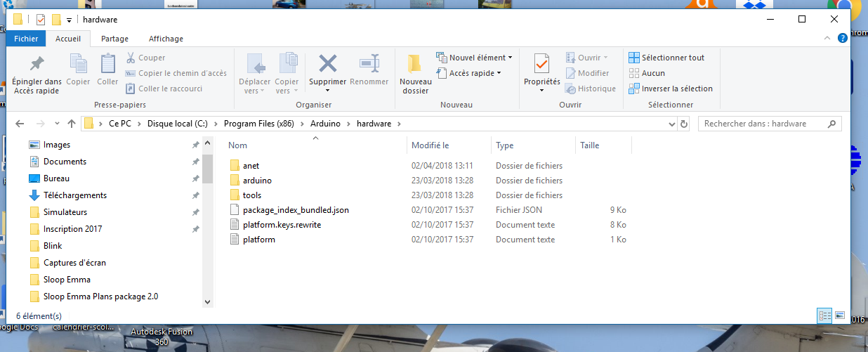Click the Program Files (x86) breadcrumb
This screenshot has height=352, width=868.
coord(258,124)
